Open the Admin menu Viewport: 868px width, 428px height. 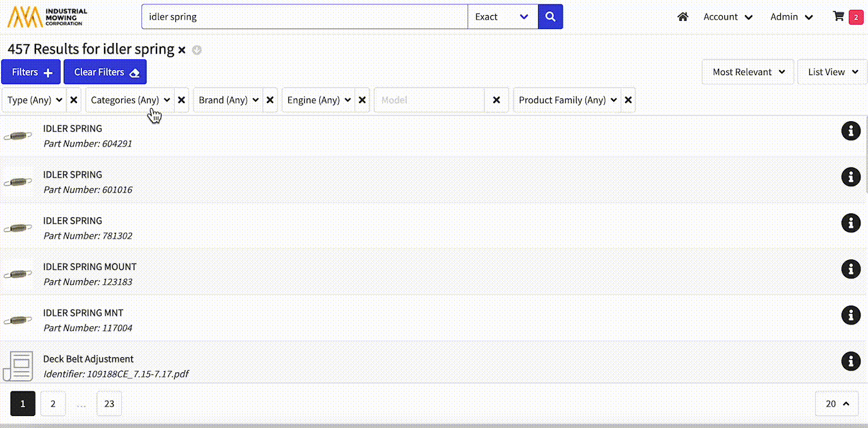(x=791, y=17)
